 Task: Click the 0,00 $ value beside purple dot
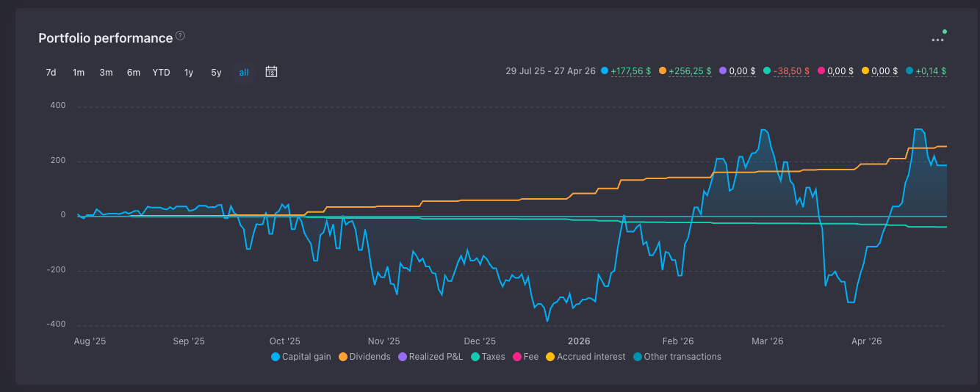pos(742,71)
